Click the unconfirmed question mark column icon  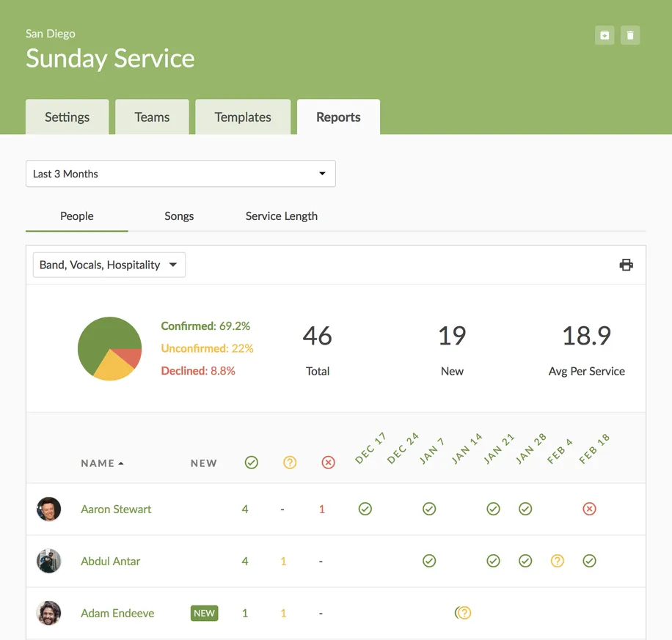point(290,463)
